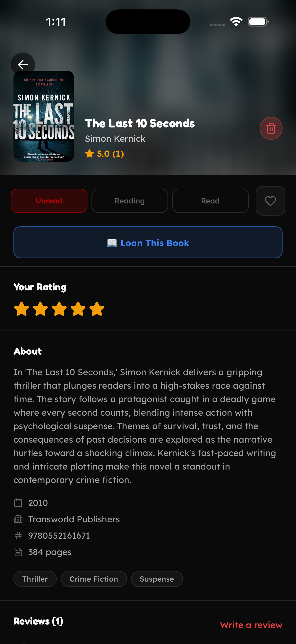The width and height of the screenshot is (296, 644).
Task: Tap the author name Simon Kernick
Action: 115,139
